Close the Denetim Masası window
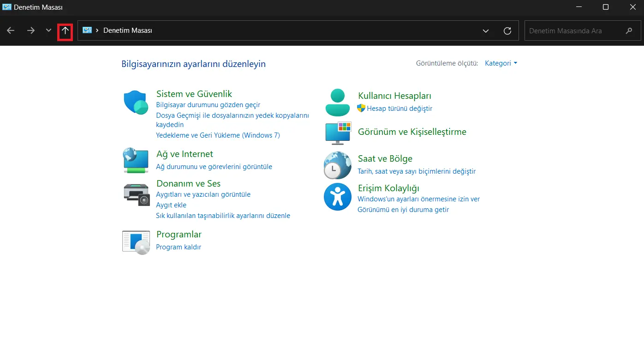Image resolution: width=644 pixels, height=339 pixels. 632,7
